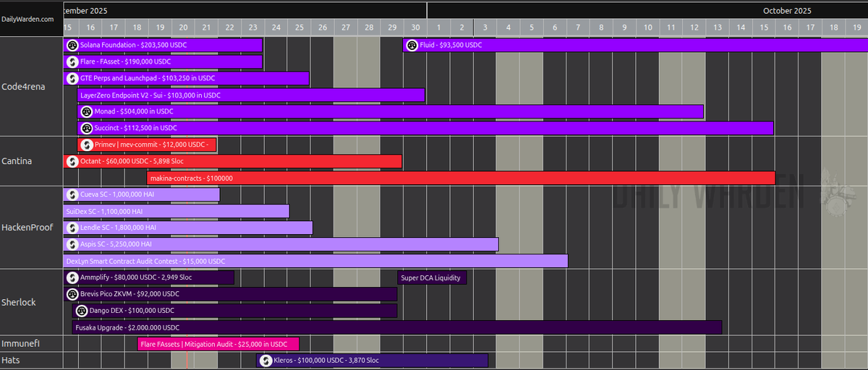Click the GTE Perps and Launchpad icon

tap(72, 78)
